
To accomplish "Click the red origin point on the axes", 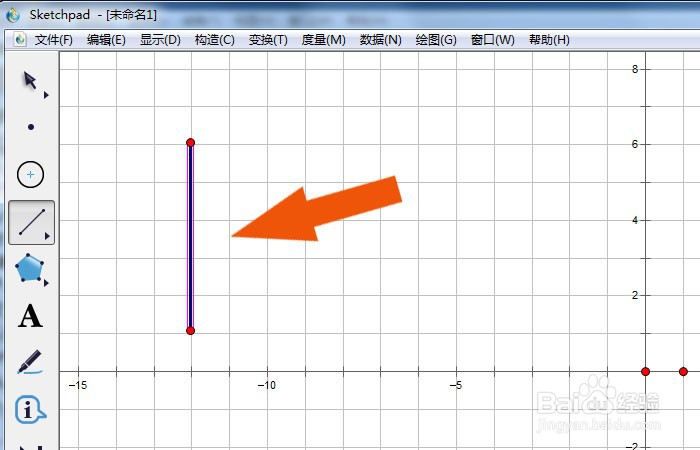I will pos(645,371).
